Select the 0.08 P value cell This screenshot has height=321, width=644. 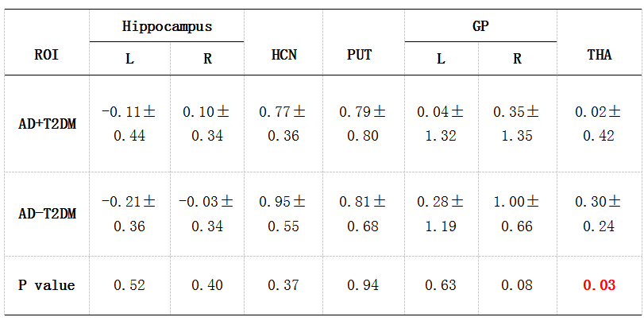pyautogui.click(x=518, y=284)
